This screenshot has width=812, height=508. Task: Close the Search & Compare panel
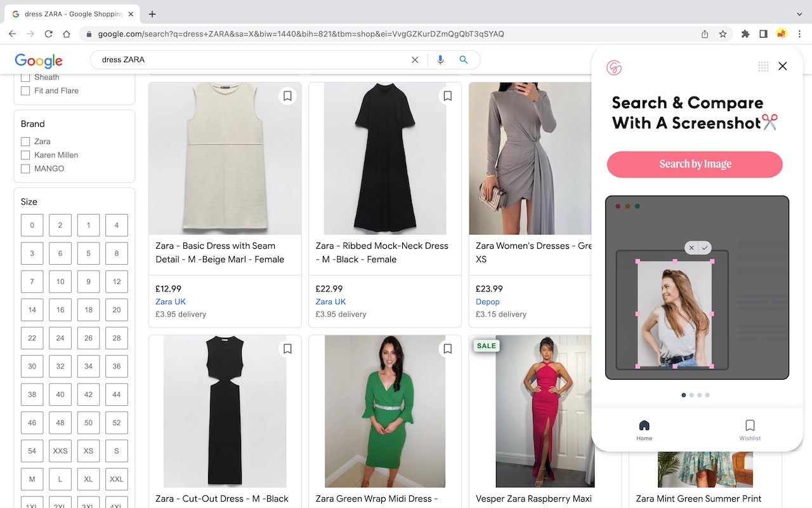click(x=783, y=66)
